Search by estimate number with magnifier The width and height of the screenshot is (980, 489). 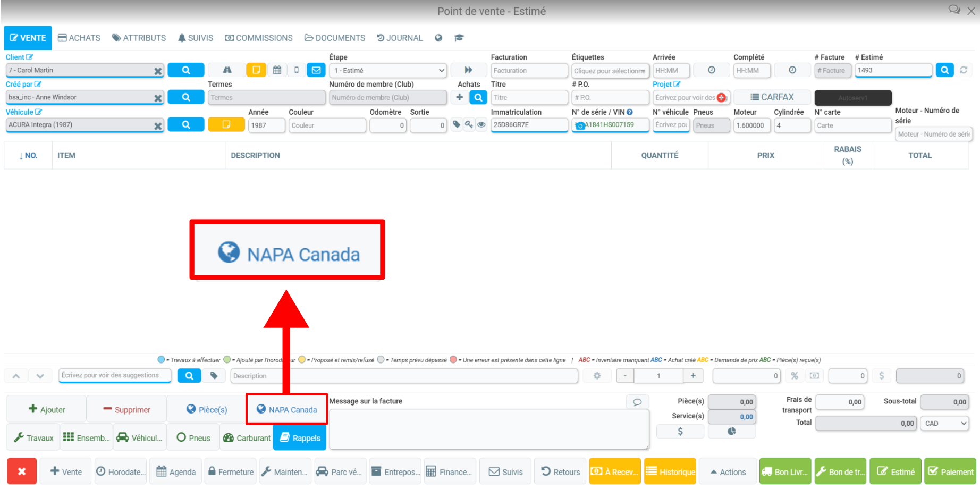[944, 70]
